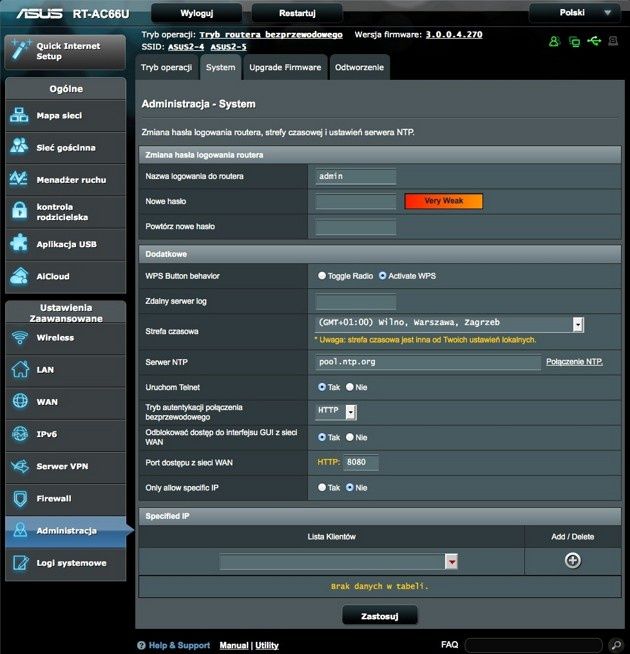Image resolution: width=630 pixels, height=654 pixels.
Task: Click the green network clients status icon
Action: 575,41
